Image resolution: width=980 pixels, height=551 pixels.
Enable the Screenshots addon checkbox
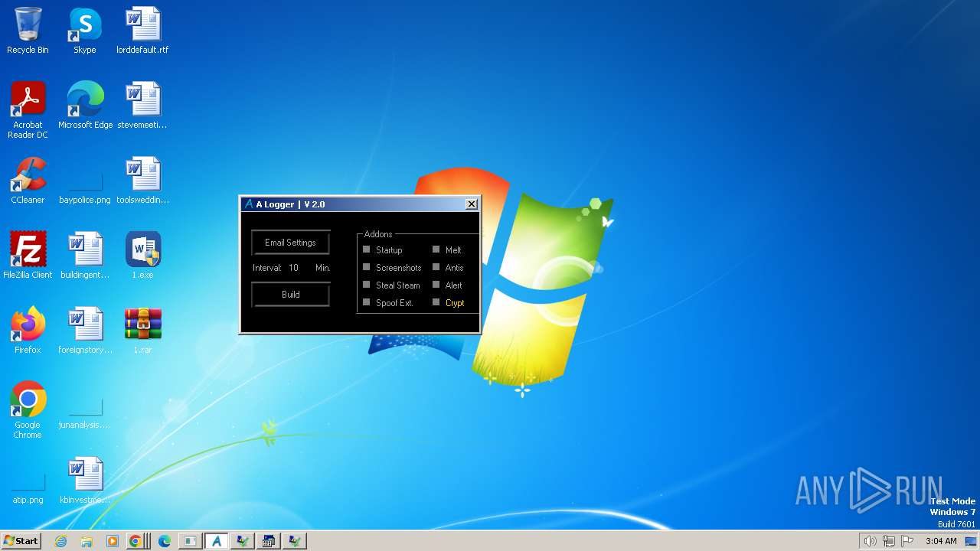pos(367,267)
